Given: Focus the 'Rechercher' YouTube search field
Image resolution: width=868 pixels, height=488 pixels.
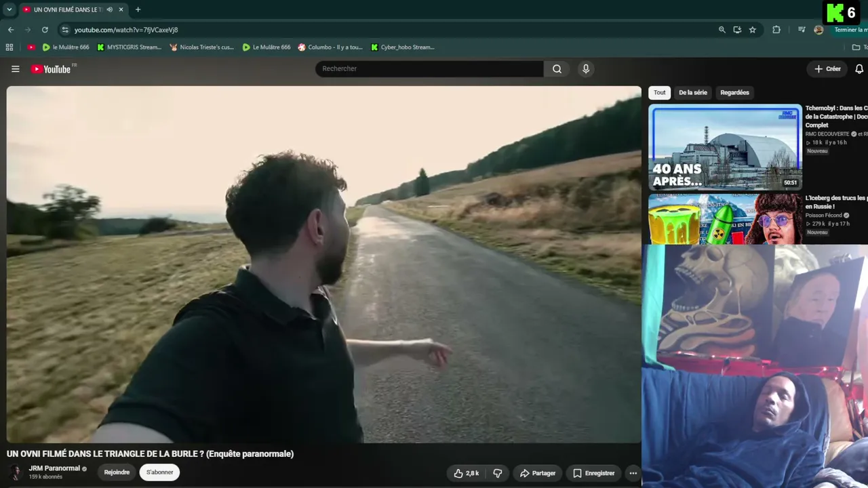Looking at the screenshot, I should [429, 68].
